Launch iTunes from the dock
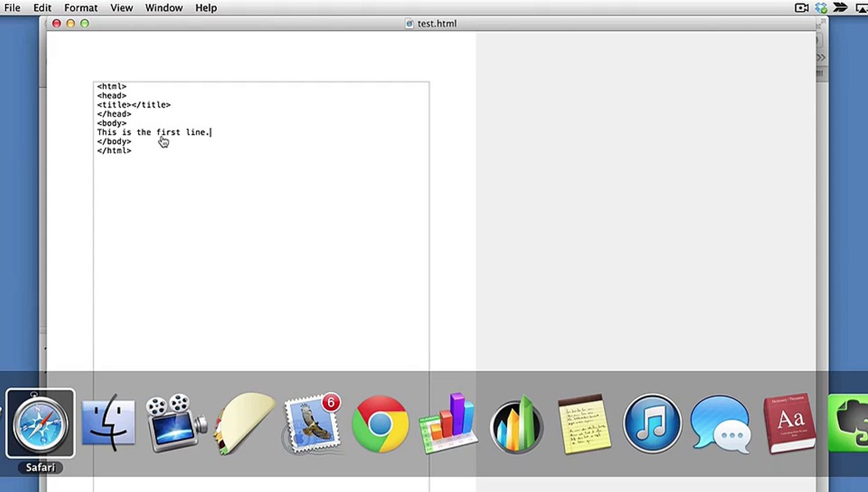This screenshot has height=492, width=868. (x=651, y=424)
